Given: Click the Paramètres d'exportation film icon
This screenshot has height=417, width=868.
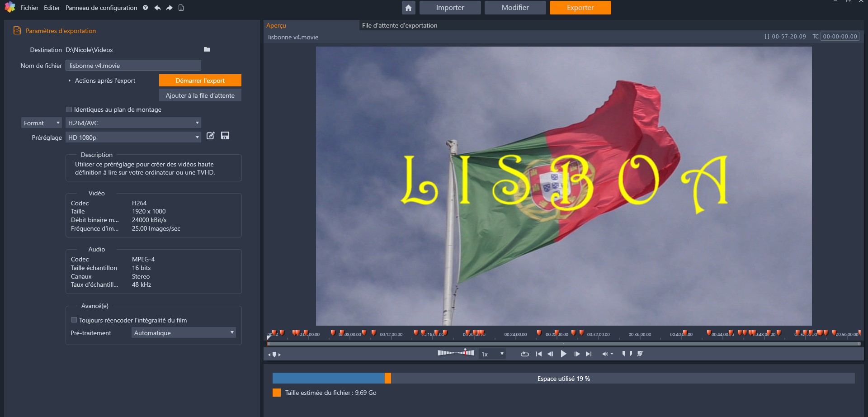Looking at the screenshot, I should pyautogui.click(x=17, y=30).
